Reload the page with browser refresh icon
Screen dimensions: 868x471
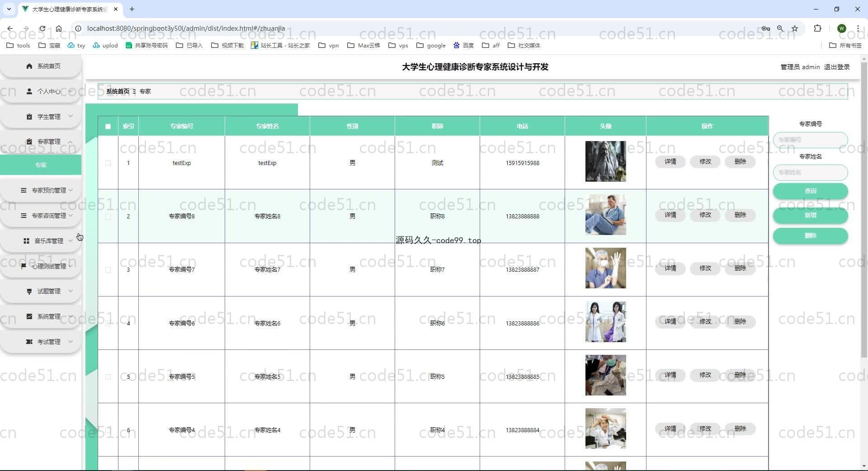[x=42, y=28]
